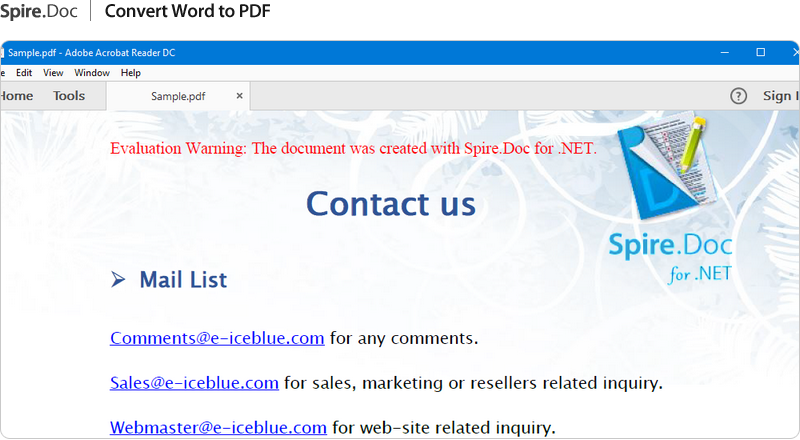800x440 pixels.
Task: Close the Sample.pdf document tab
Action: (239, 96)
